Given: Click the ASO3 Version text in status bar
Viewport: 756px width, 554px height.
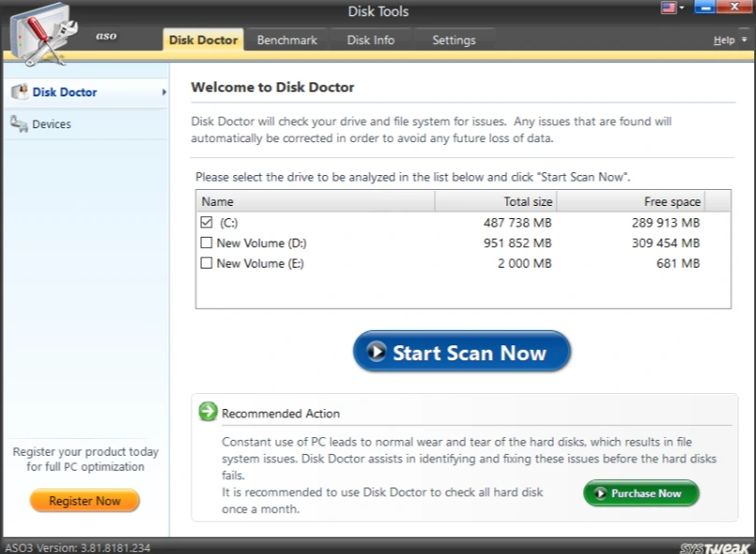Looking at the screenshot, I should pyautogui.click(x=78, y=547).
